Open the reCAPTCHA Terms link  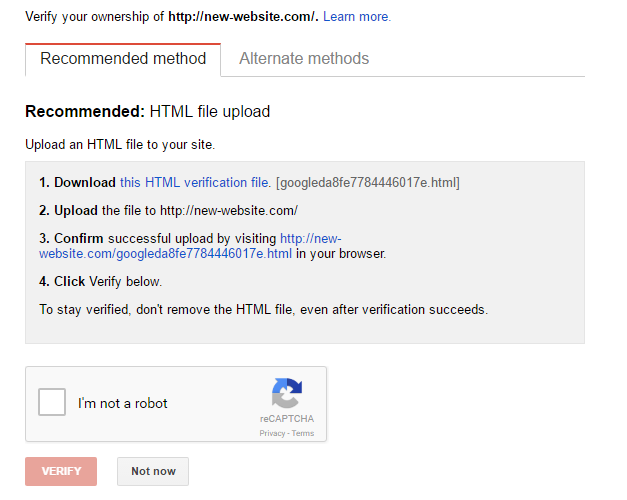click(x=303, y=433)
